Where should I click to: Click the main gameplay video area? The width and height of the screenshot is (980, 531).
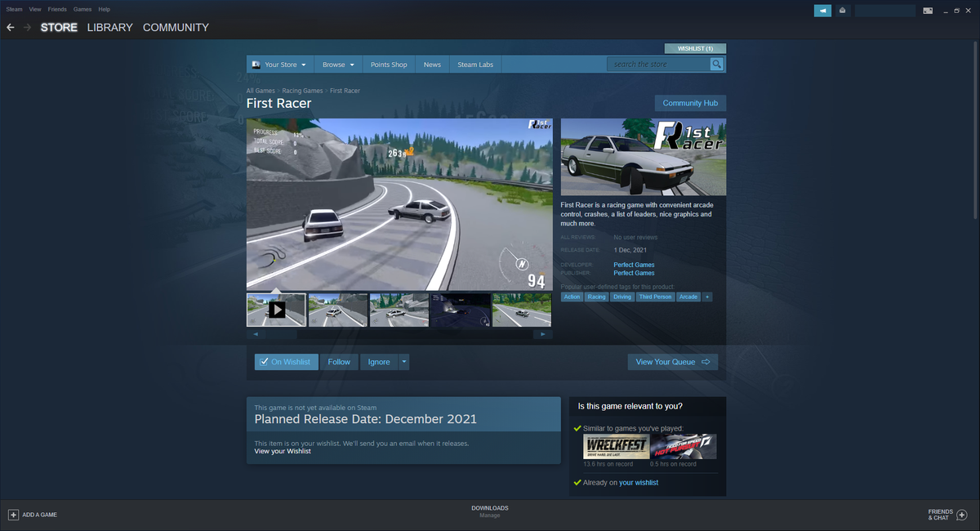point(399,204)
